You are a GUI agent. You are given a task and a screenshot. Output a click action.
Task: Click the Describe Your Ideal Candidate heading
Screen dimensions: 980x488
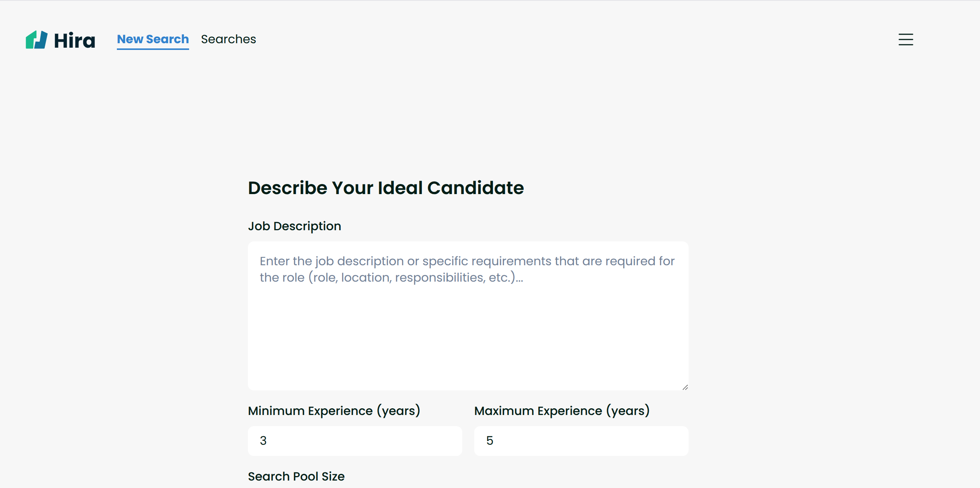click(386, 188)
